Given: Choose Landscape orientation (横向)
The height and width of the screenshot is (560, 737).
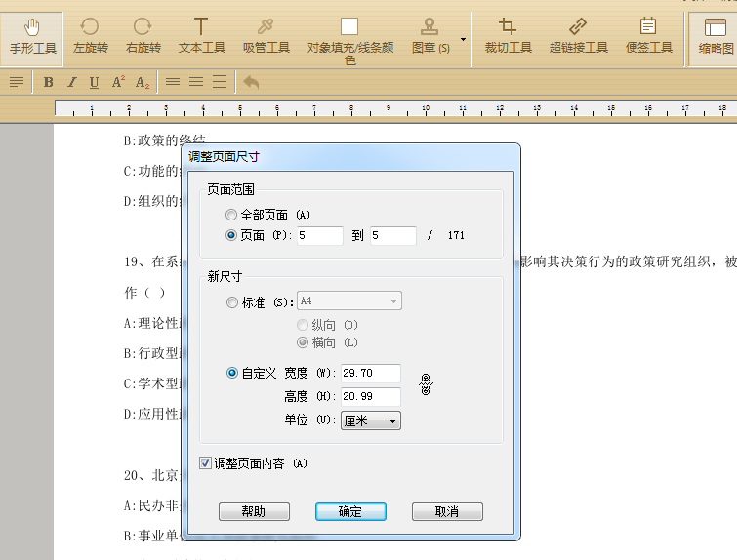Looking at the screenshot, I should click(x=303, y=342).
